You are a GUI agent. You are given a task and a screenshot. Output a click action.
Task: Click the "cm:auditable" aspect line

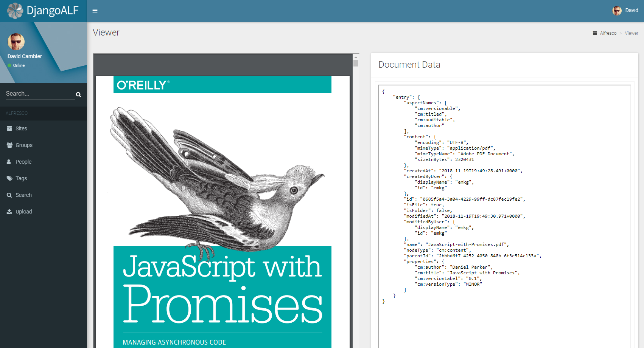click(435, 120)
